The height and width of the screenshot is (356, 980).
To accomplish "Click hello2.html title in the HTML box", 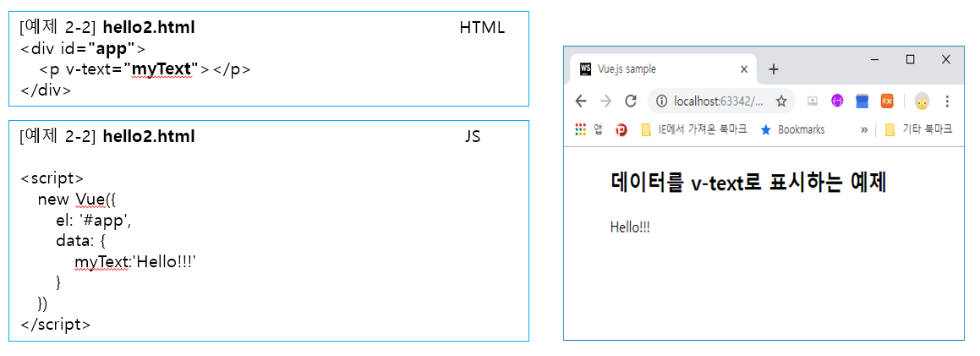I will coord(149,27).
